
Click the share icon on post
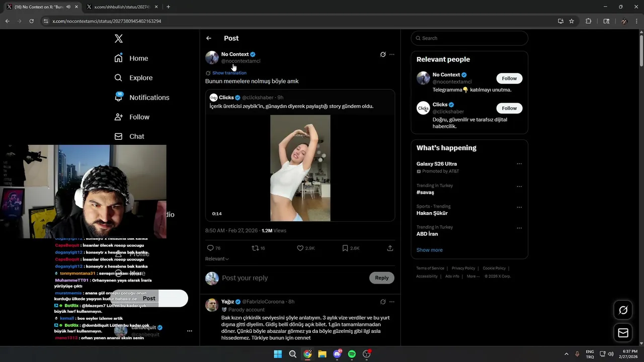pos(390,248)
